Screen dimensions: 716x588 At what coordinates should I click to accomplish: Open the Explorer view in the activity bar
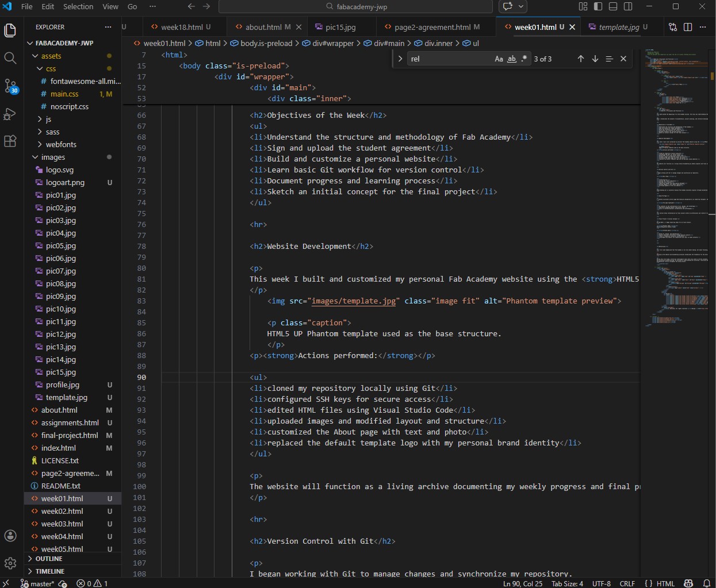pos(10,30)
